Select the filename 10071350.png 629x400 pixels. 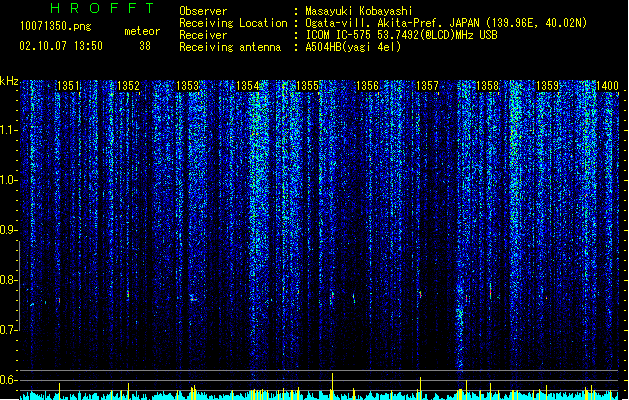pyautogui.click(x=56, y=26)
